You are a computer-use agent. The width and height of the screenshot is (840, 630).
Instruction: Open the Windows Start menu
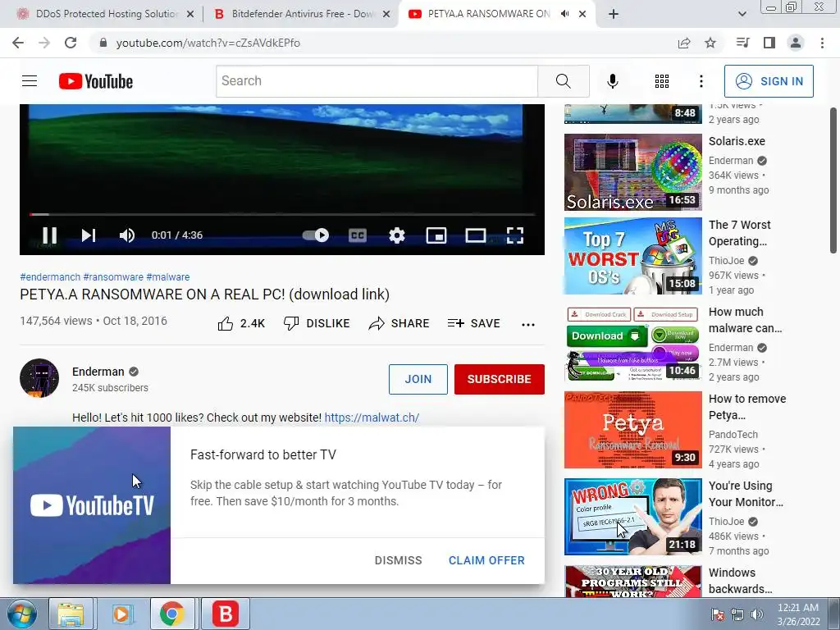pyautogui.click(x=21, y=614)
